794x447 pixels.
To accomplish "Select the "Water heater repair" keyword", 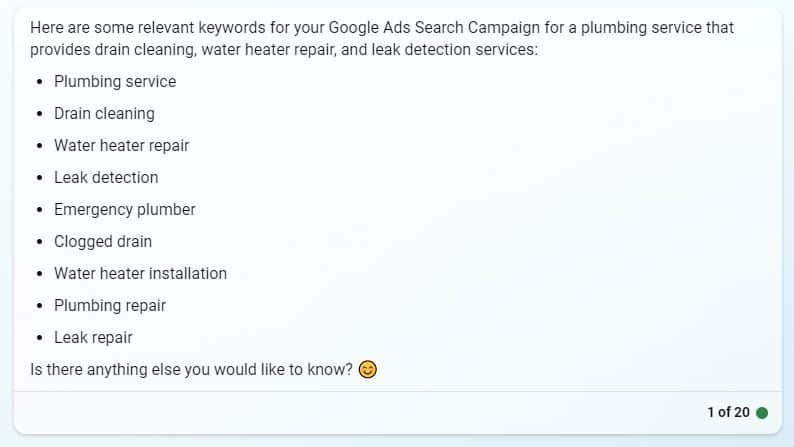I will pos(121,146).
